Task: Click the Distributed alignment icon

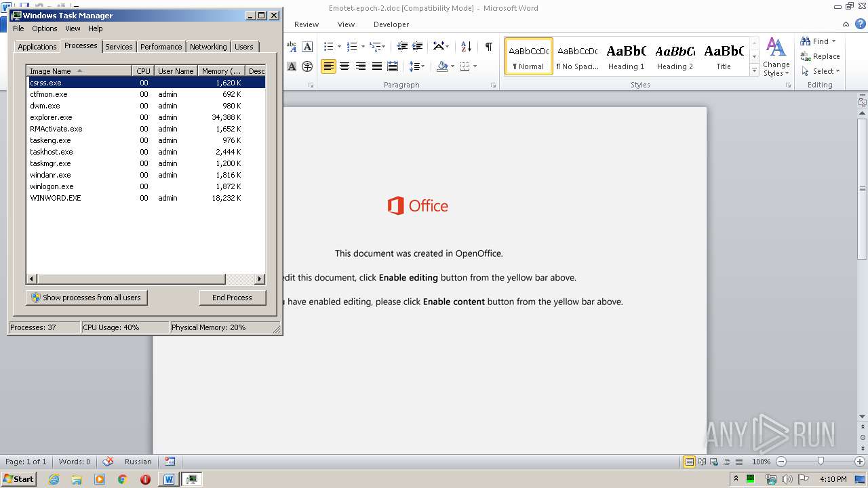Action: pyautogui.click(x=393, y=66)
